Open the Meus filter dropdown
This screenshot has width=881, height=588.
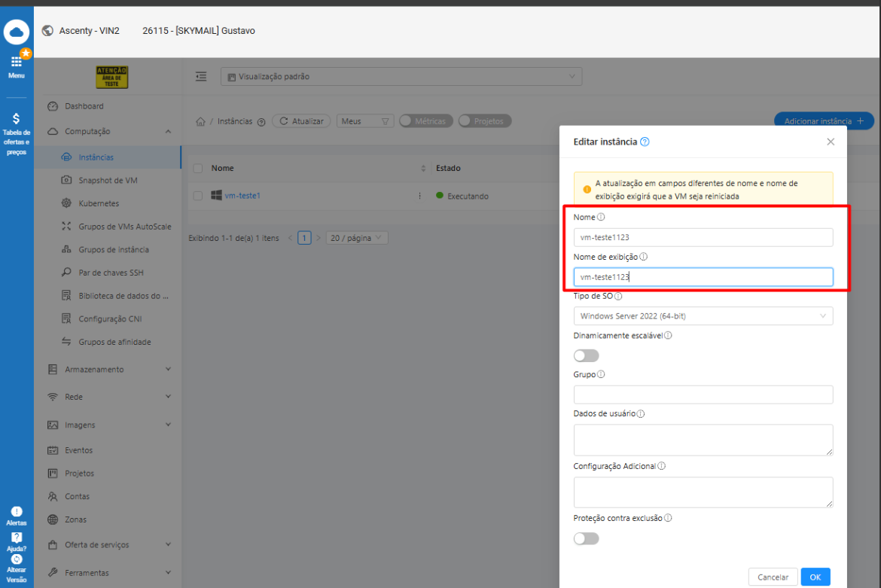(x=364, y=121)
